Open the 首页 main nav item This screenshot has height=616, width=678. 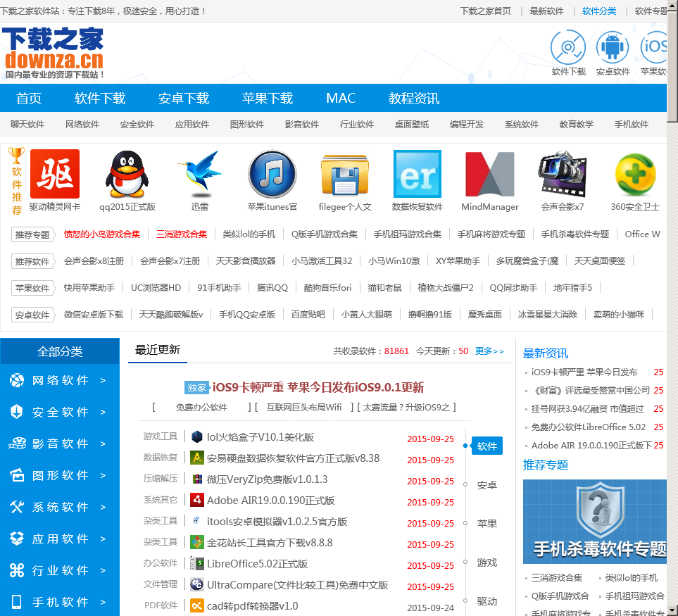click(x=29, y=98)
